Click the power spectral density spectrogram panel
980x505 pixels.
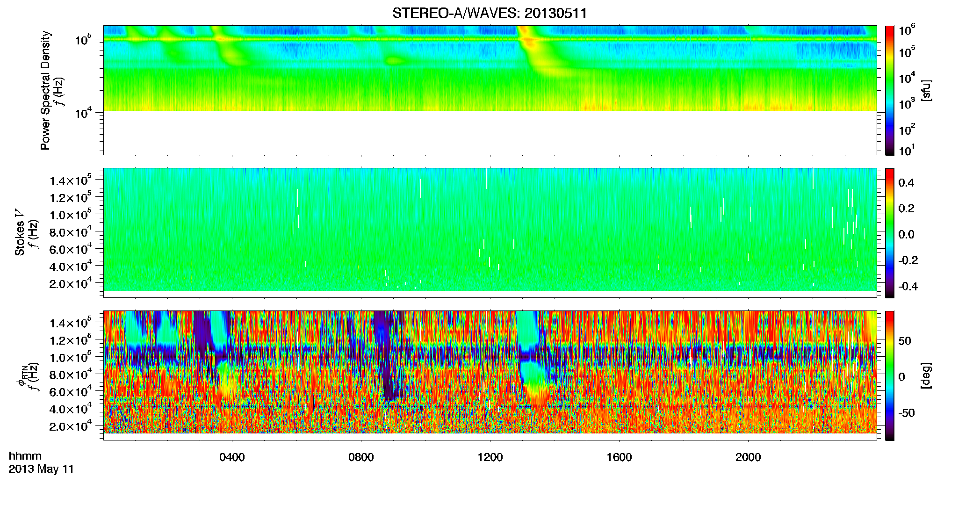tap(490, 90)
